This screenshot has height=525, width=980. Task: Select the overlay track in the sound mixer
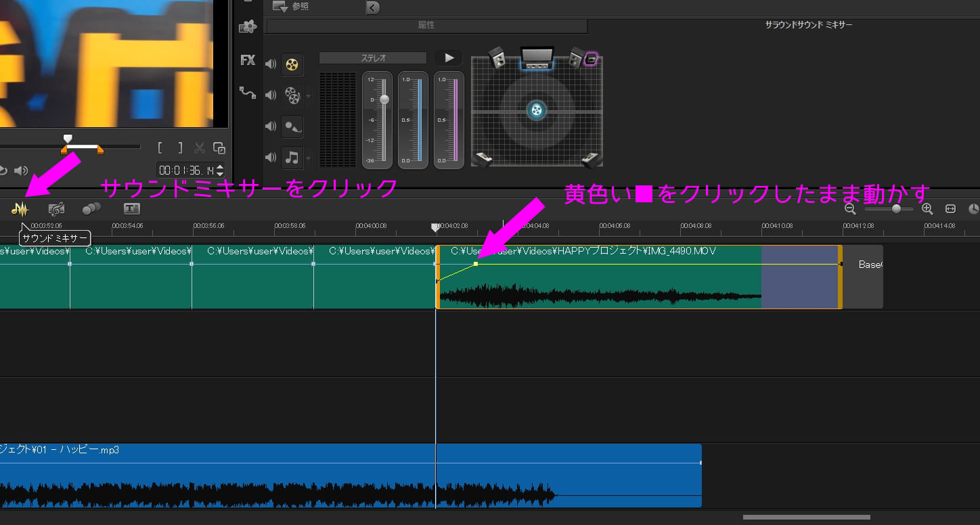(x=292, y=95)
